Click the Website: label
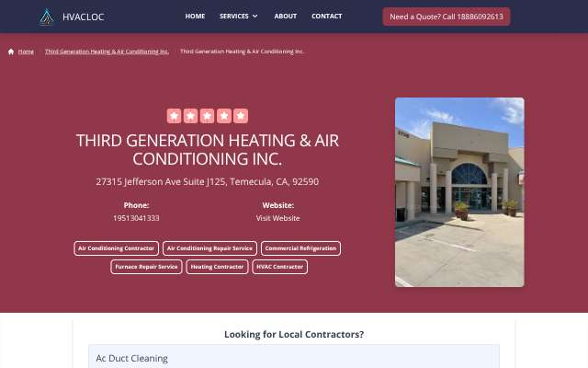This screenshot has width=588, height=368. point(277,205)
